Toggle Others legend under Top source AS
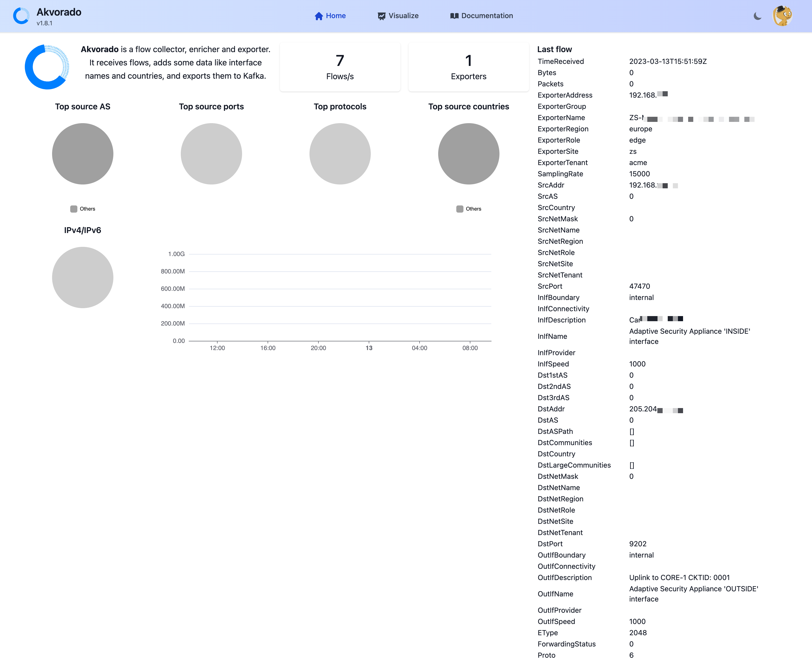This screenshot has width=812, height=671. [x=83, y=209]
